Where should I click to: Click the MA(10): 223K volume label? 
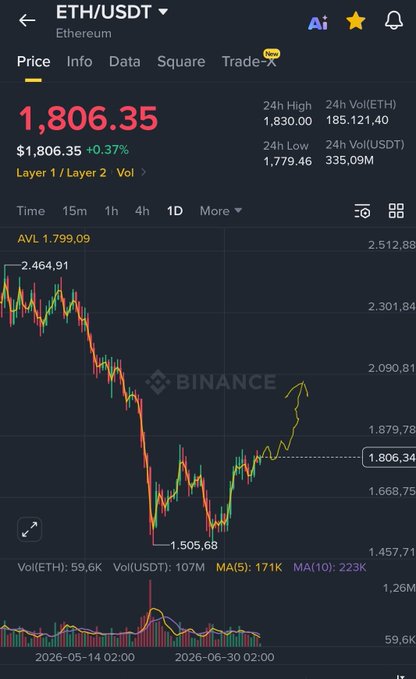tap(330, 567)
